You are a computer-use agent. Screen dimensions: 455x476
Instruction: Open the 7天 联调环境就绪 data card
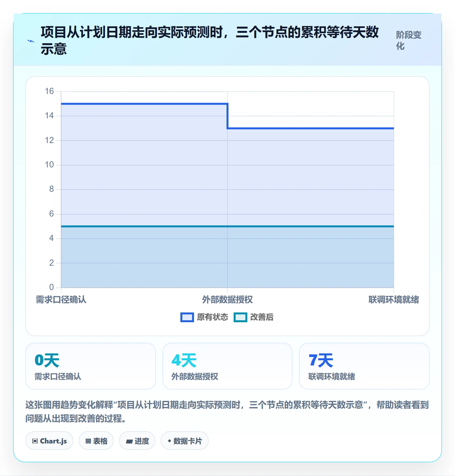[x=364, y=366]
